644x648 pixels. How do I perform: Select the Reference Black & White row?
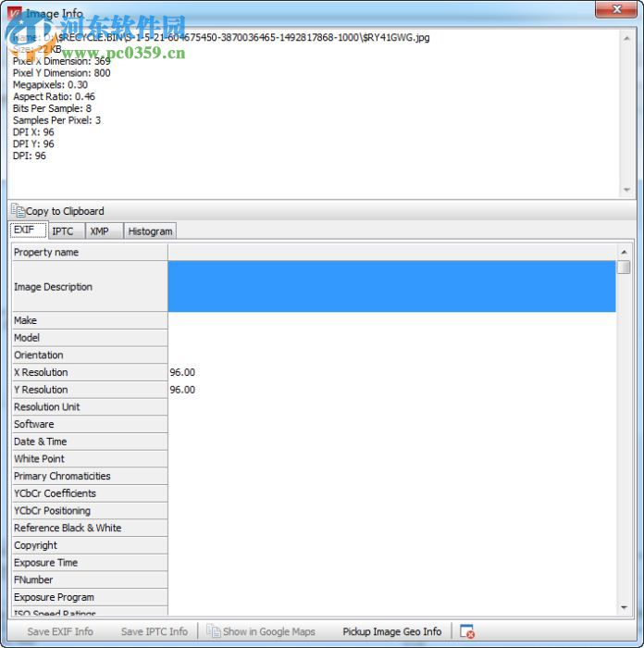pyautogui.click(x=90, y=529)
